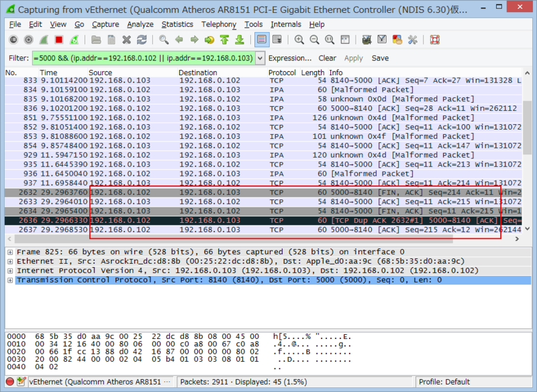Go forward in packet history
Screen dimensions: 537x392
point(194,40)
